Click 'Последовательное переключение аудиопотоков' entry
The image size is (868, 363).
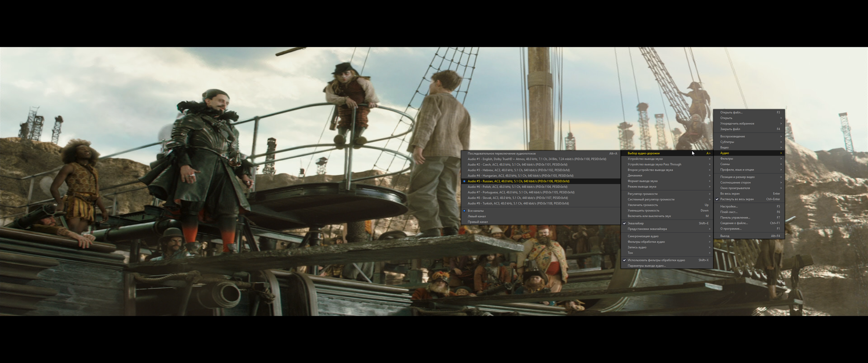click(x=540, y=154)
